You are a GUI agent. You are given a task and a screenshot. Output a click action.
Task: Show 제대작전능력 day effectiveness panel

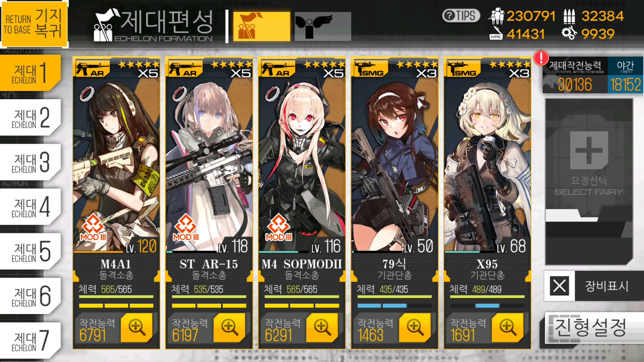(575, 75)
